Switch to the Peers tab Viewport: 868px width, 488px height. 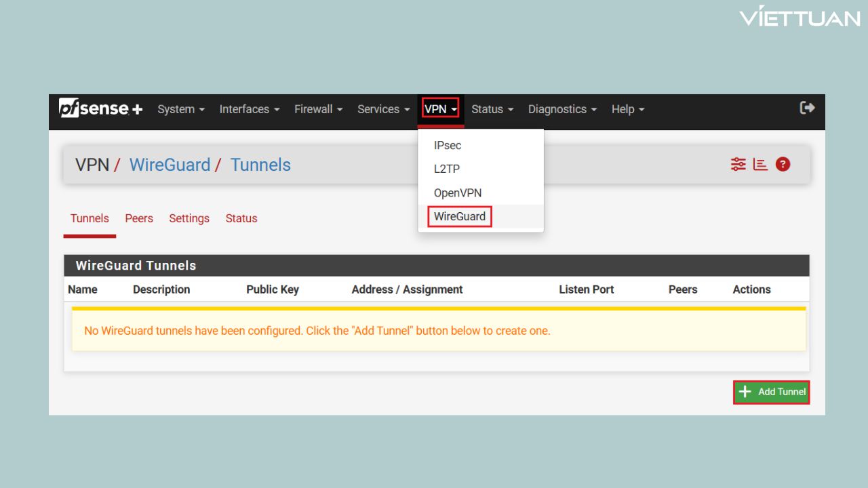(x=139, y=218)
